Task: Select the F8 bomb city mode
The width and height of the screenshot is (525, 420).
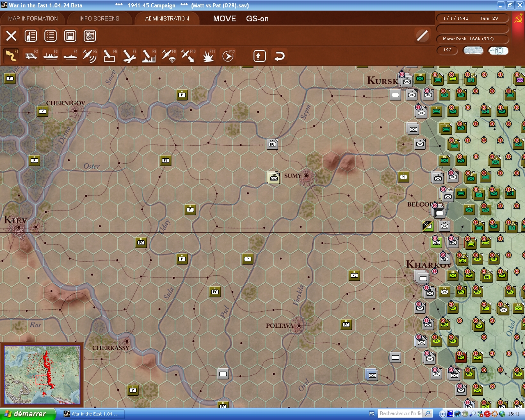Action: (x=149, y=56)
